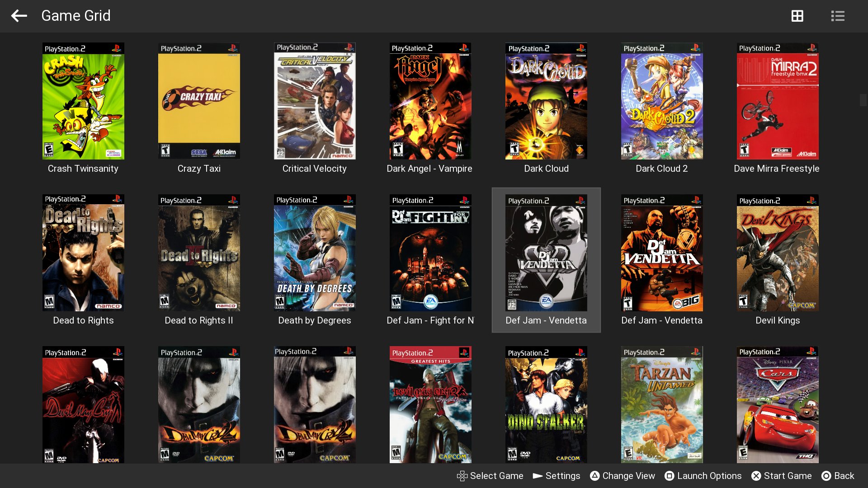Click the Settings start-button icon
Viewport: 868px width, 488px height.
[538, 476]
